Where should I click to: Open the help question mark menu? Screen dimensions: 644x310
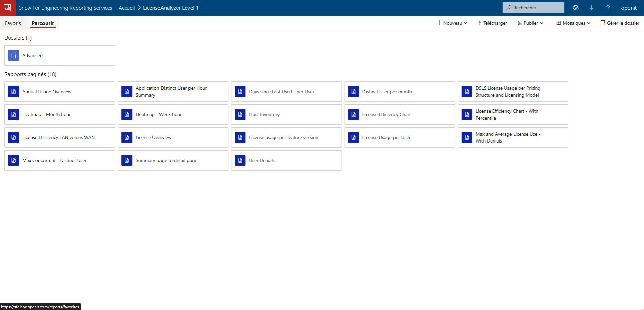[x=608, y=8]
